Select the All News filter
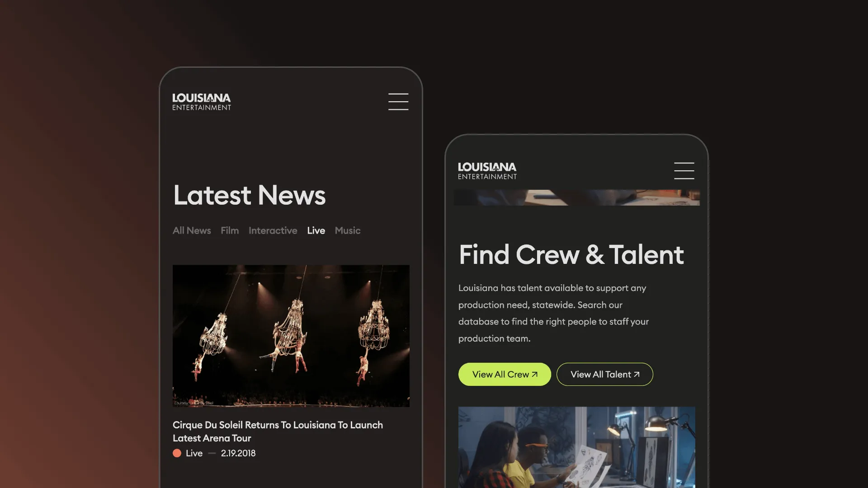This screenshot has height=488, width=868. click(x=191, y=230)
